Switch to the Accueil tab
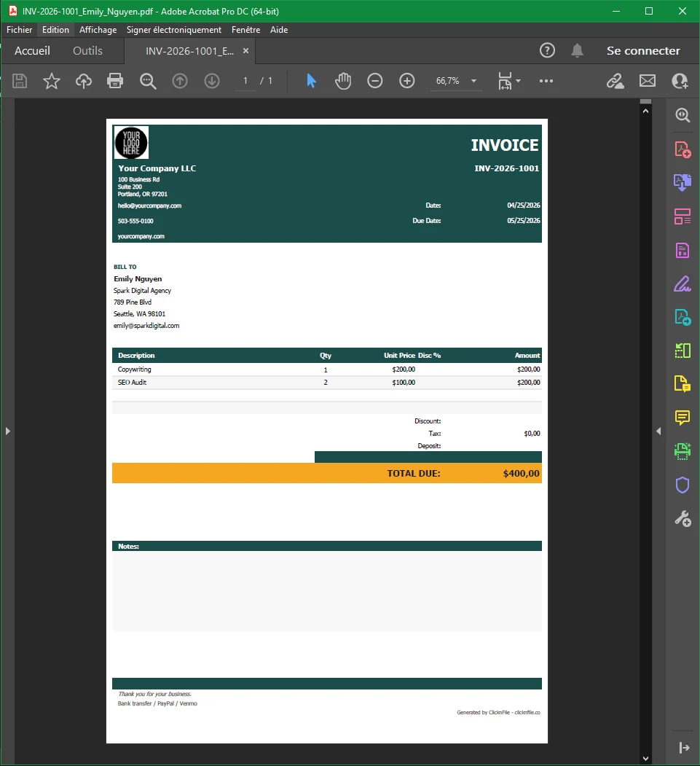This screenshot has width=700, height=766. [32, 51]
